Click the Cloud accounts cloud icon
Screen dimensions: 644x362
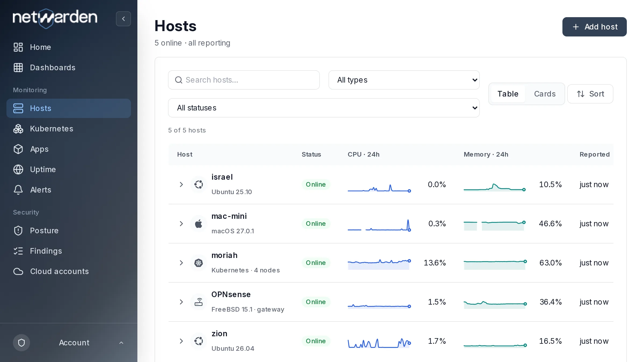click(x=18, y=271)
